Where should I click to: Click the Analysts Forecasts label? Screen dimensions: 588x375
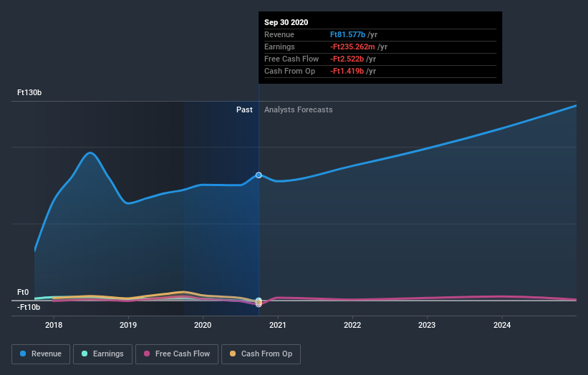299,109
